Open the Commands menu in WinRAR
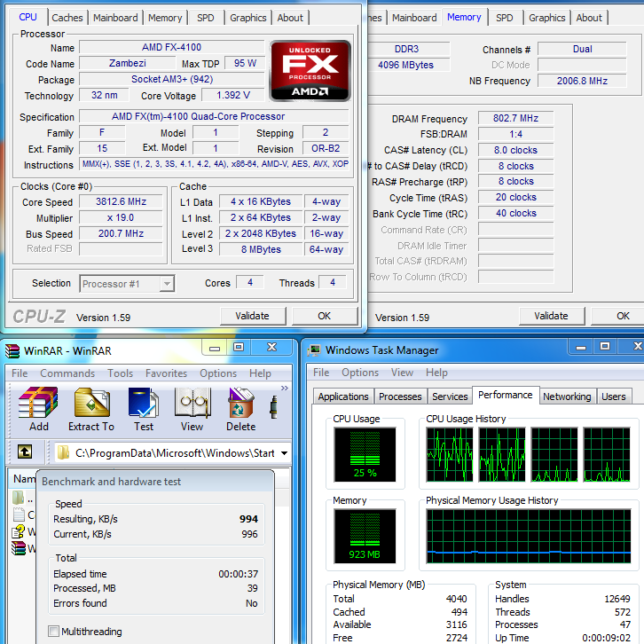This screenshot has width=644, height=644. tap(67, 373)
